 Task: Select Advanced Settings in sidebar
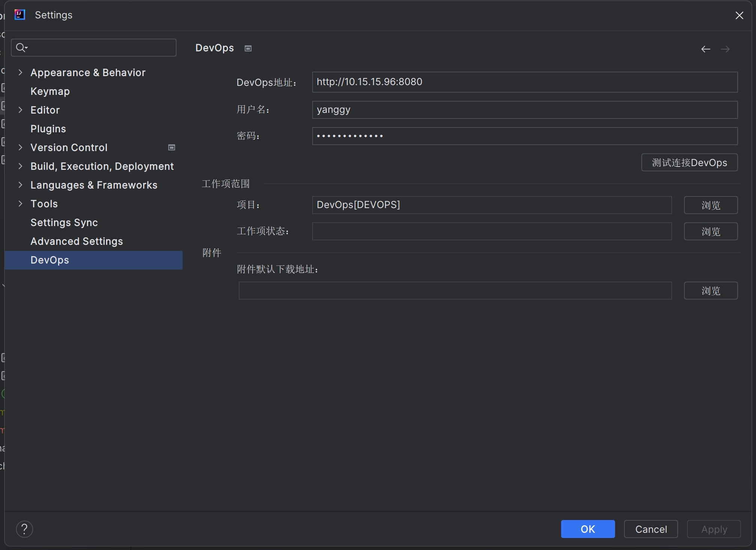[x=76, y=241]
